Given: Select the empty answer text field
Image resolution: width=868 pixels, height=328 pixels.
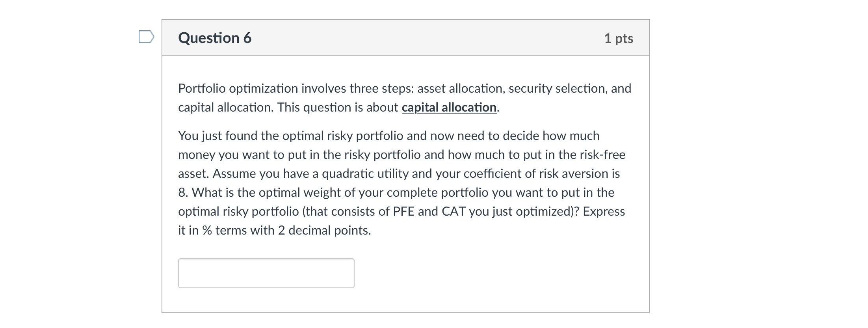Looking at the screenshot, I should coord(266,273).
